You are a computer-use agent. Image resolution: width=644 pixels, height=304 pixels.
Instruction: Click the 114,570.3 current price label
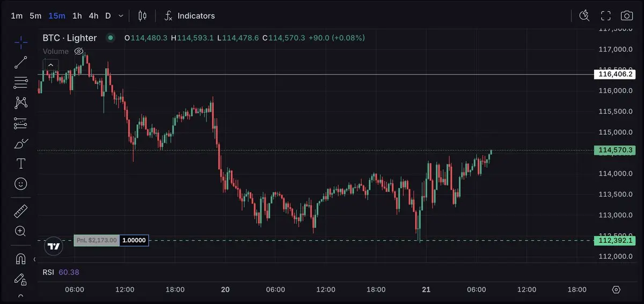pos(615,150)
